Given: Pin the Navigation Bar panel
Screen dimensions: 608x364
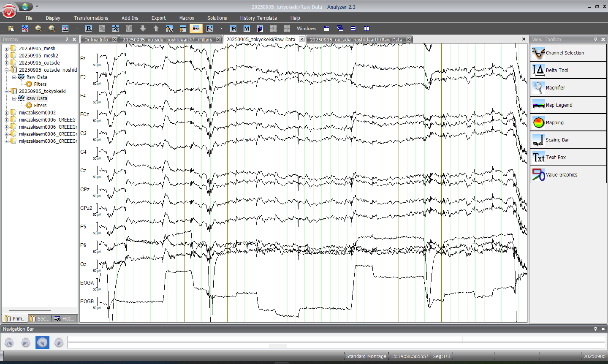Looking at the screenshot, I should coord(595,329).
